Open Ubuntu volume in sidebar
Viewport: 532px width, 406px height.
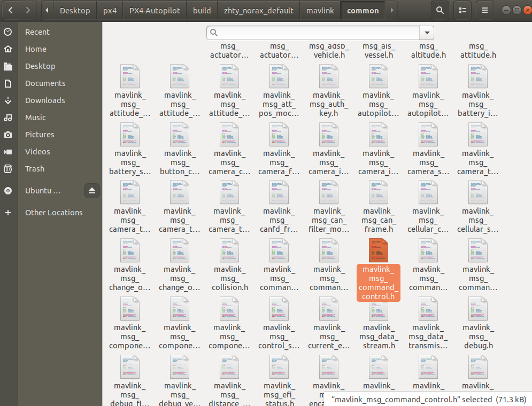pos(42,191)
